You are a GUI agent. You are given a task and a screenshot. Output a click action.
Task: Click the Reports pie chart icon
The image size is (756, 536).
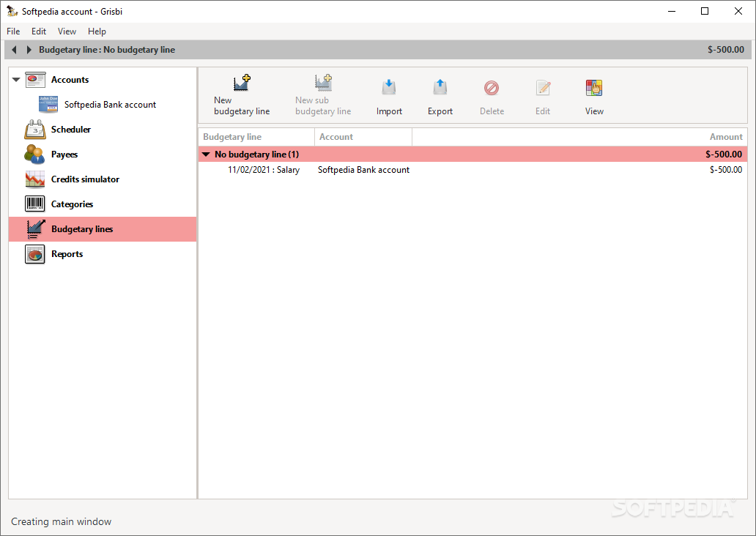point(34,254)
